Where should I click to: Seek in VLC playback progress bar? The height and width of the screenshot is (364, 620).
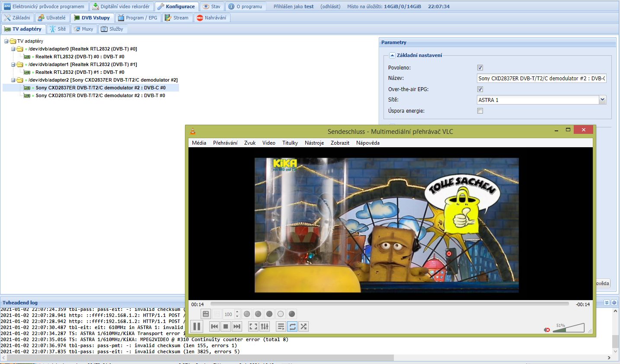(x=390, y=304)
